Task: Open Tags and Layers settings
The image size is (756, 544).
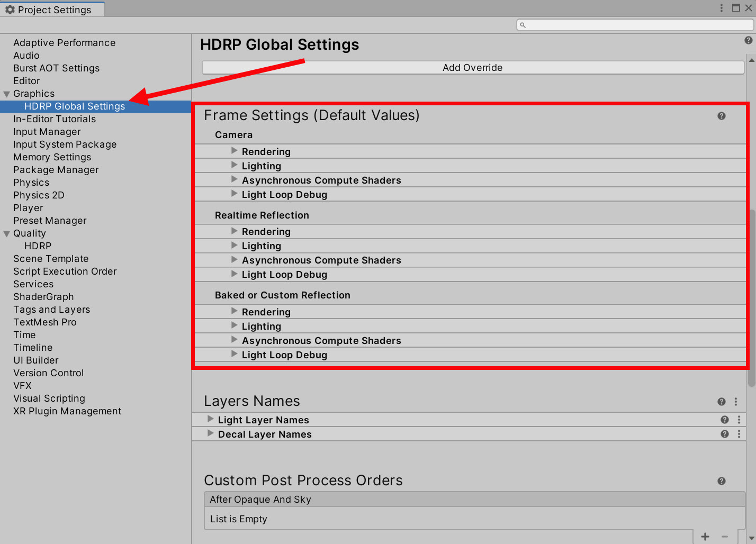Action: (x=51, y=310)
